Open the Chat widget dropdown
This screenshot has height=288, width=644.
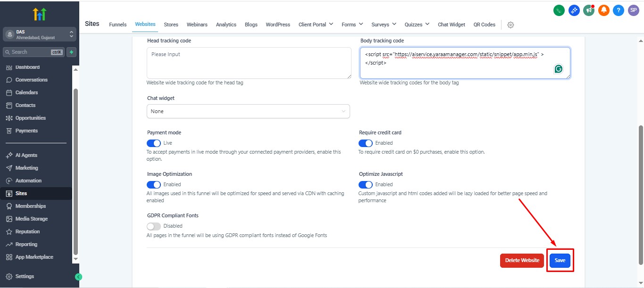pyautogui.click(x=248, y=111)
